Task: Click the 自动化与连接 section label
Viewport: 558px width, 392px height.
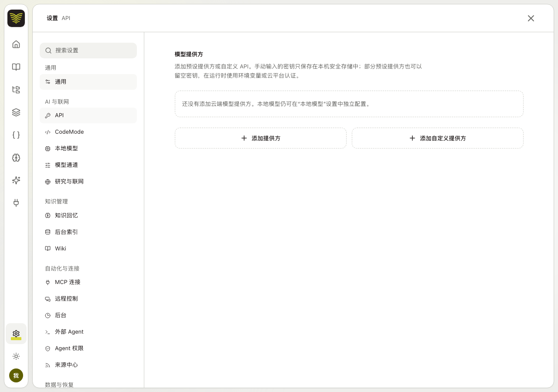Action: (x=62, y=269)
